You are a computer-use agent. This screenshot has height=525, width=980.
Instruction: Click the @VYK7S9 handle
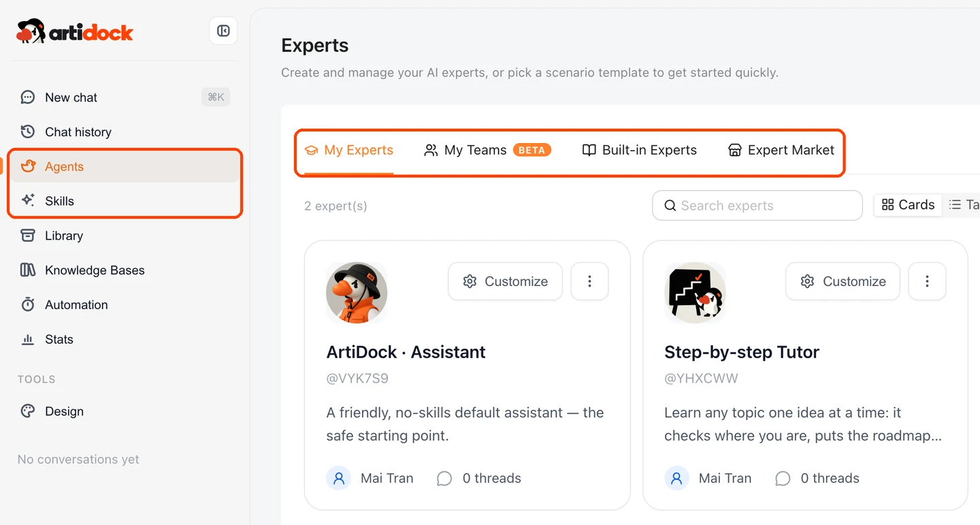(357, 379)
